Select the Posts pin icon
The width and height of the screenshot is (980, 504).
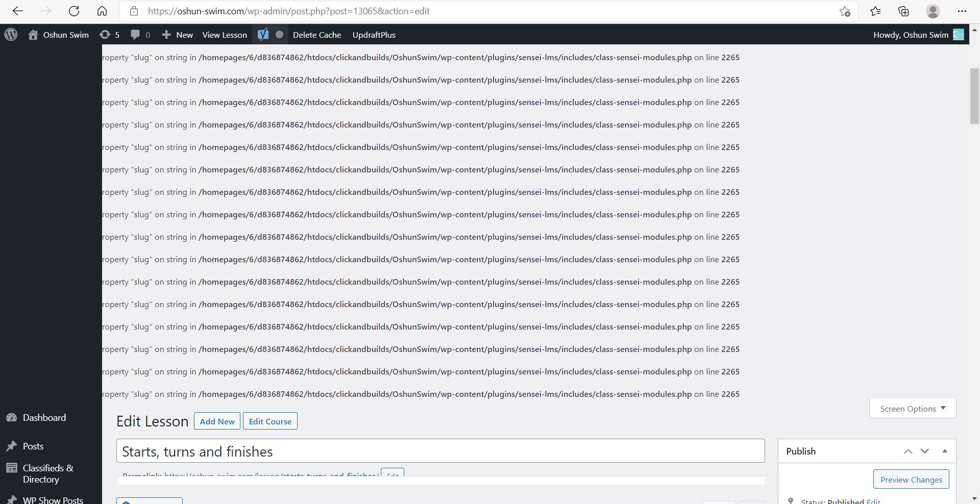[x=11, y=446]
